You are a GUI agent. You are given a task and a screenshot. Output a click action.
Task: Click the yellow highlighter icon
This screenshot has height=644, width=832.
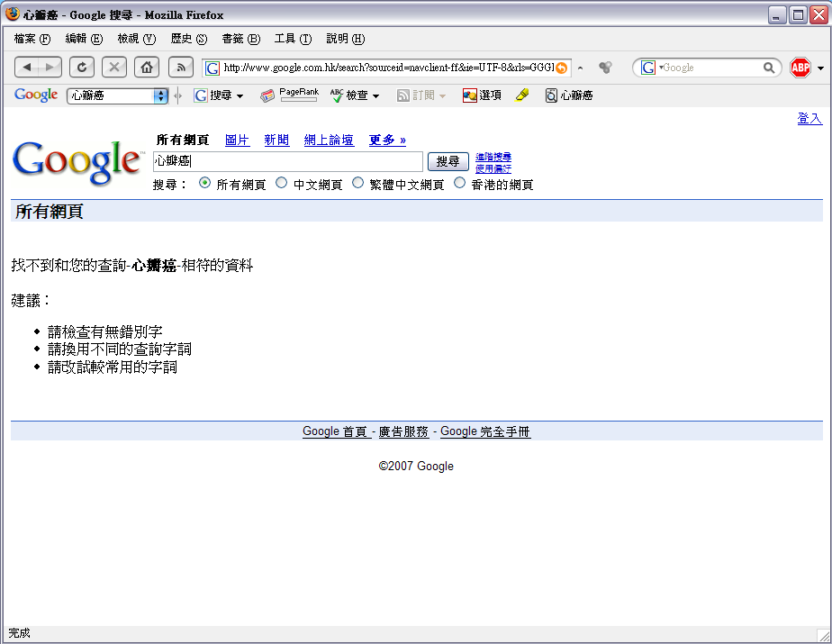pos(522,95)
